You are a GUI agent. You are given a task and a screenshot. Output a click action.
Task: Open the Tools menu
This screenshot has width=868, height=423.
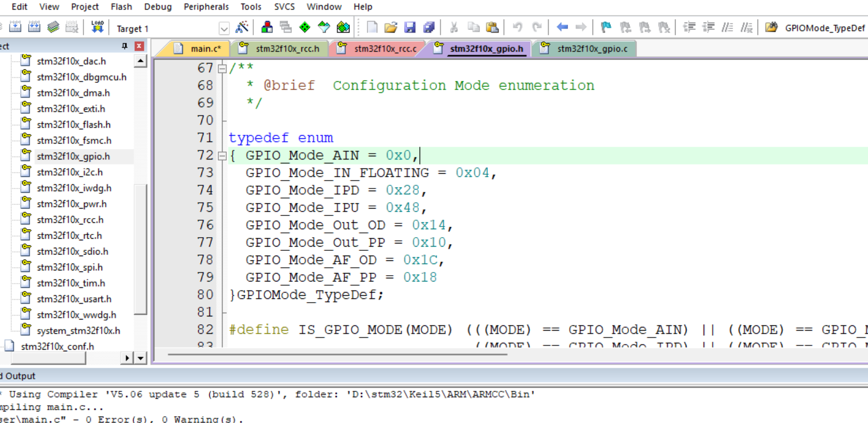[251, 7]
